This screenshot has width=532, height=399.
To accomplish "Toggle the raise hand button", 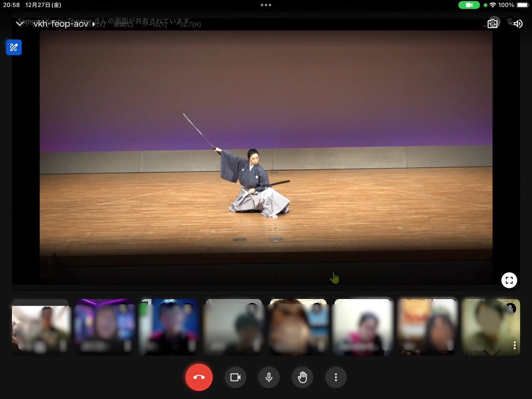I will click(x=302, y=377).
